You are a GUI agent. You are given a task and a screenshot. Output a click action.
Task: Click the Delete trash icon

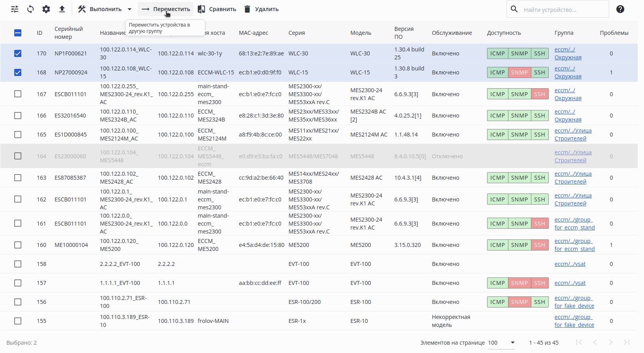tap(247, 9)
